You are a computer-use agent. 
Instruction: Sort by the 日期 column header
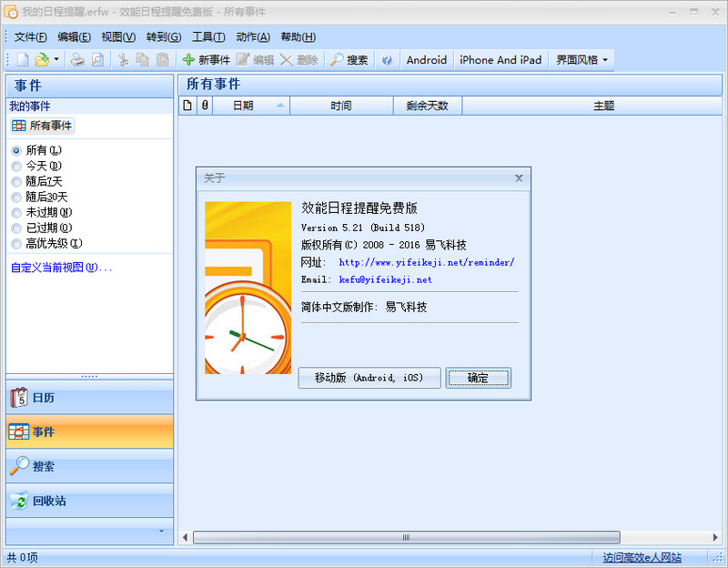pos(251,106)
